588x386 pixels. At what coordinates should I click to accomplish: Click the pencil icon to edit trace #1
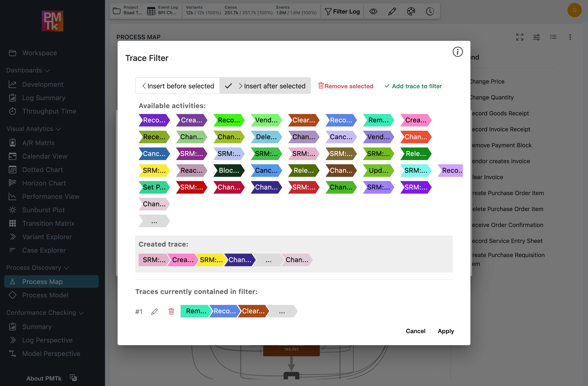tap(154, 311)
